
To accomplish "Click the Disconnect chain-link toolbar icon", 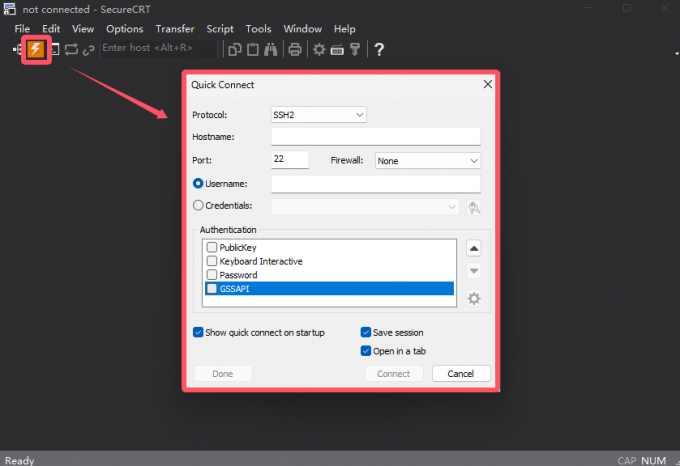I will point(88,50).
